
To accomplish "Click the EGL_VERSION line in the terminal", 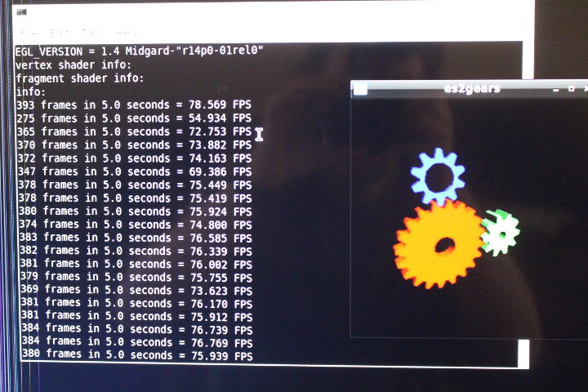I will (x=139, y=51).
